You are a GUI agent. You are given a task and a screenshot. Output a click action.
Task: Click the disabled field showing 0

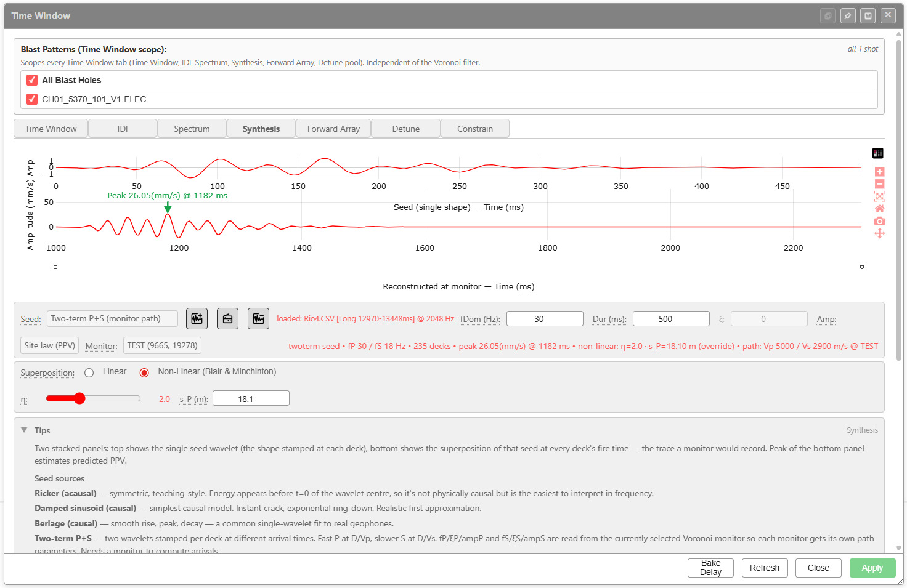[769, 319]
